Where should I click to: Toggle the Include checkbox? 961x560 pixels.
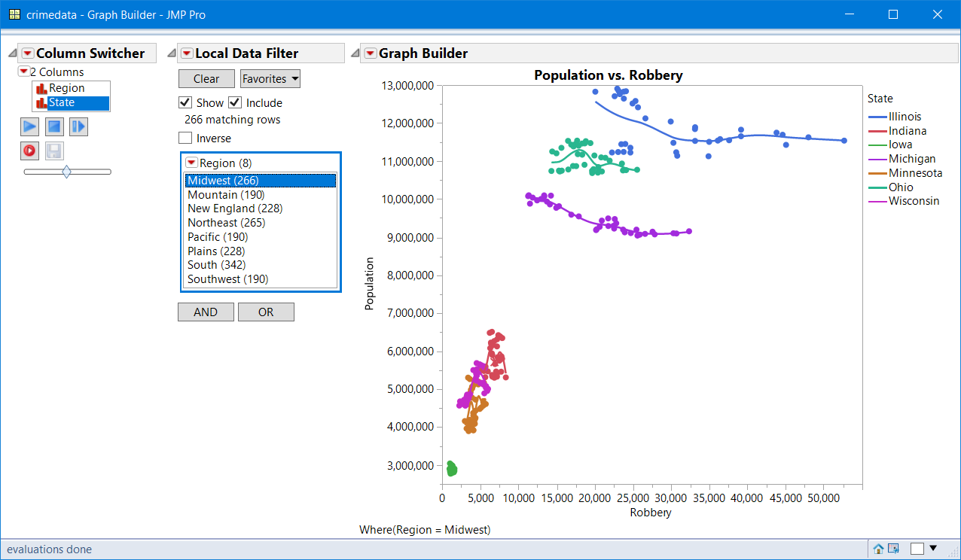(x=234, y=102)
